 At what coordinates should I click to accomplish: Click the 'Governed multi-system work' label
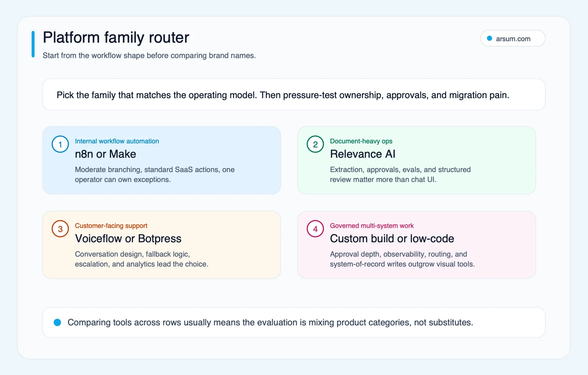[x=372, y=226]
